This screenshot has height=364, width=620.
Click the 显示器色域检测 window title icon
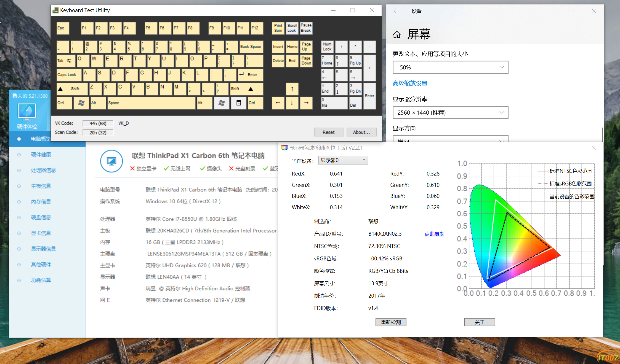coord(284,148)
